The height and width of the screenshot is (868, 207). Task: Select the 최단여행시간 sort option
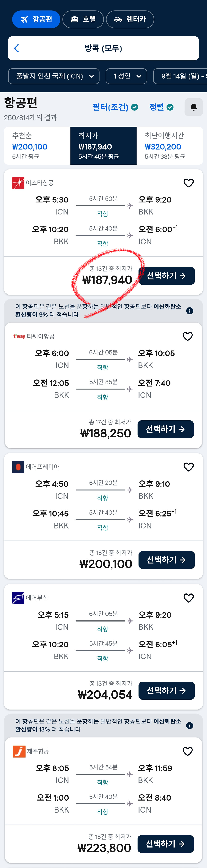click(x=169, y=146)
